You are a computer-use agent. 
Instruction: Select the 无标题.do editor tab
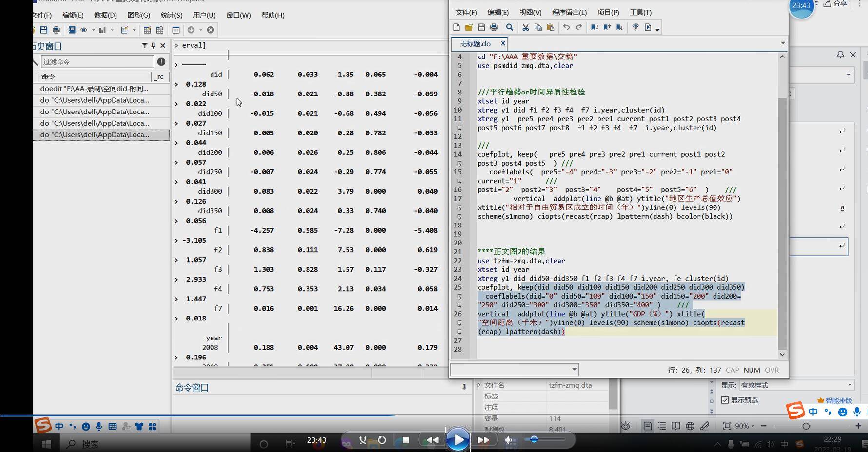point(475,43)
